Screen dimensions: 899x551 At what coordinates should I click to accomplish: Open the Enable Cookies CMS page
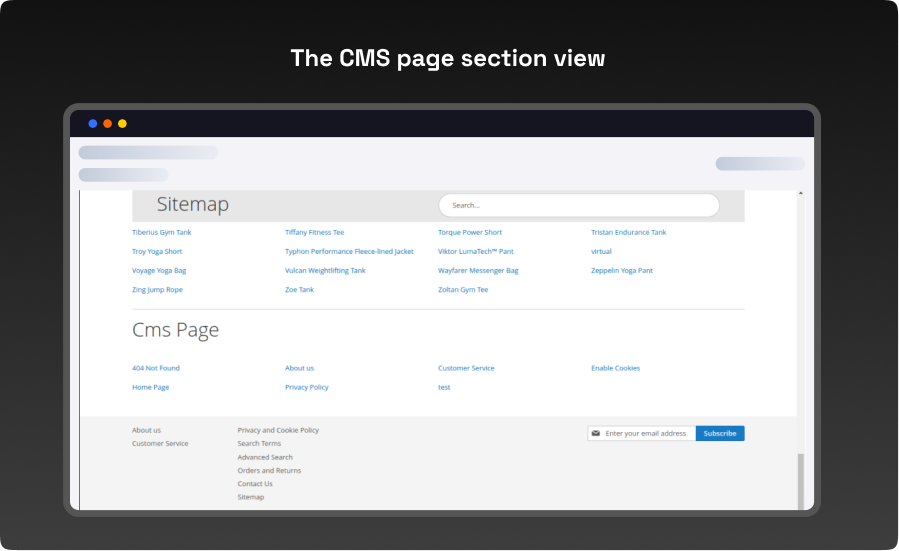tap(615, 368)
